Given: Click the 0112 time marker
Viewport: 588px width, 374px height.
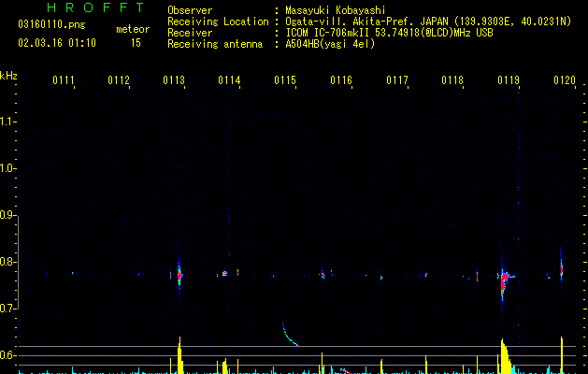Looking at the screenshot, I should tap(119, 80).
